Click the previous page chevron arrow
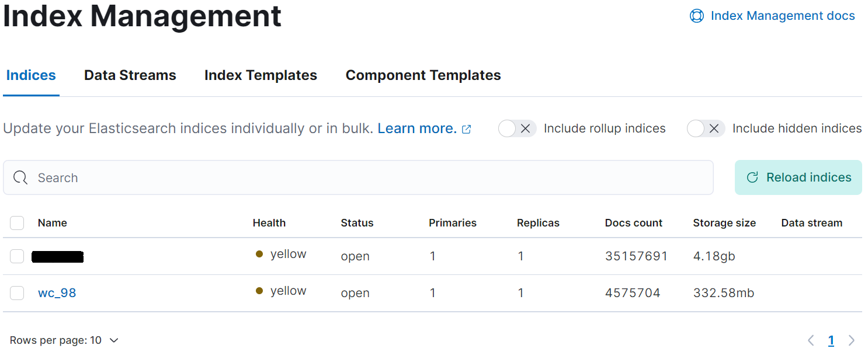868x359 pixels. coord(811,340)
